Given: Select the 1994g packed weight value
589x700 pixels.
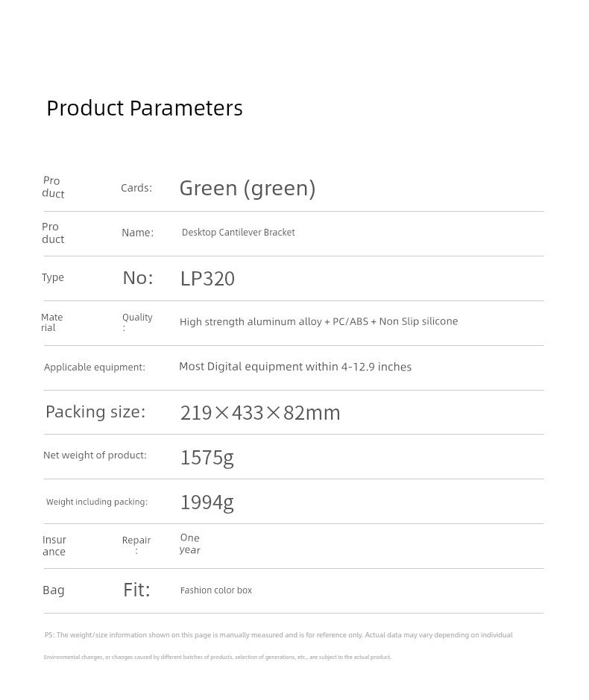Looking at the screenshot, I should pos(207,502).
